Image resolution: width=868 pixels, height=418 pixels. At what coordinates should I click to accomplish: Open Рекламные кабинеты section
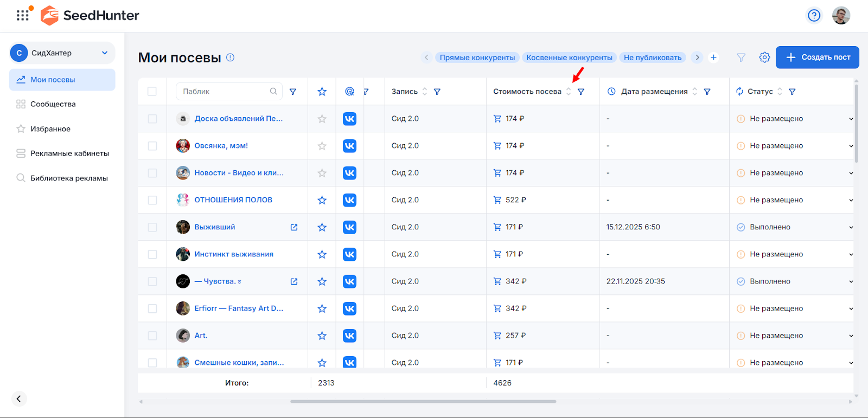click(x=69, y=153)
